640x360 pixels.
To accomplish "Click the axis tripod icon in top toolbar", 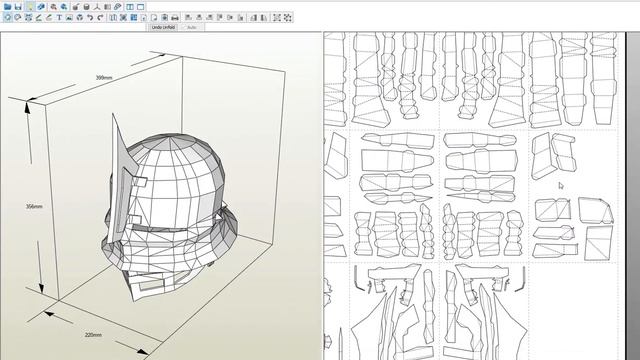I will click(97, 7).
